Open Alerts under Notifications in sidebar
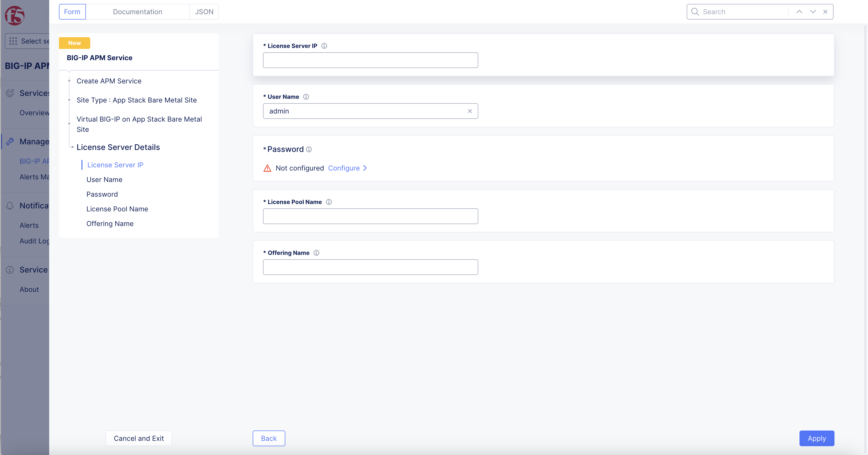Screen dimensions: 868x455 29,226
